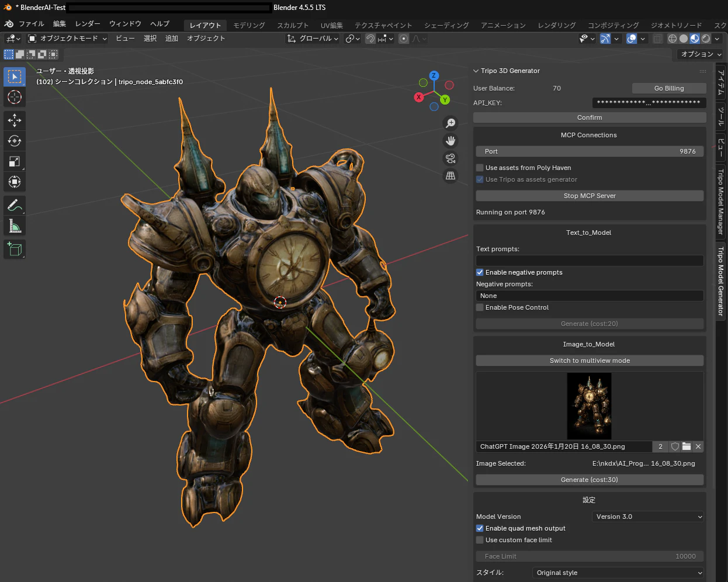The width and height of the screenshot is (728, 582).
Task: Click the fake user shield icon
Action: 675,446
